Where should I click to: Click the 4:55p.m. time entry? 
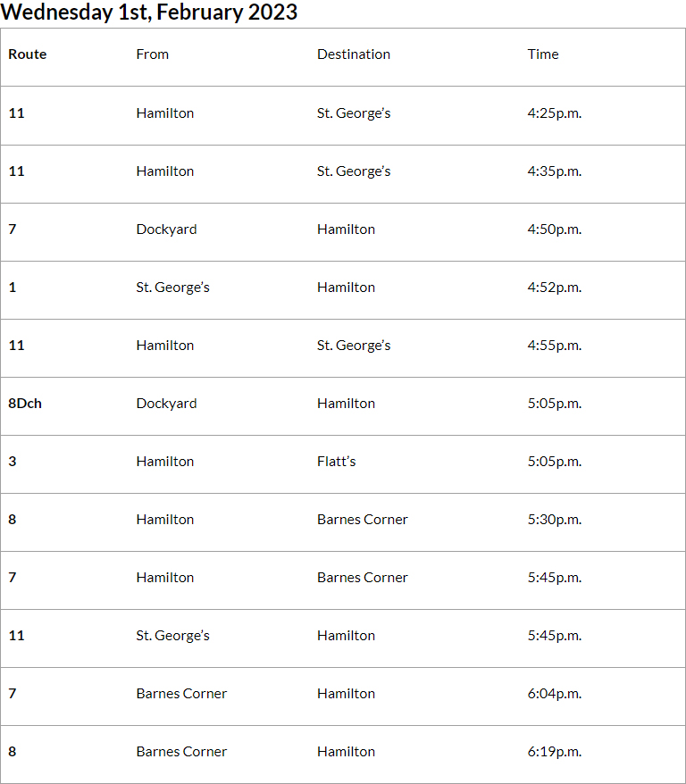click(554, 346)
